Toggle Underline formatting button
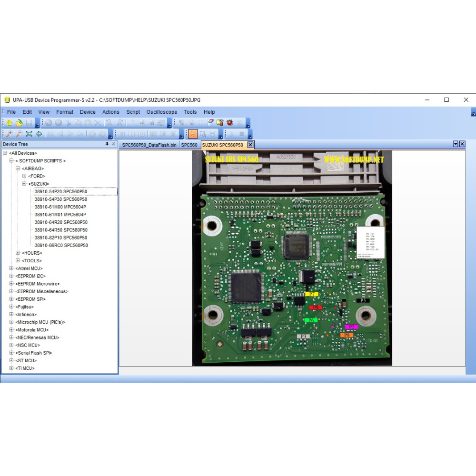This screenshot has height=476, width=476. tap(141, 134)
